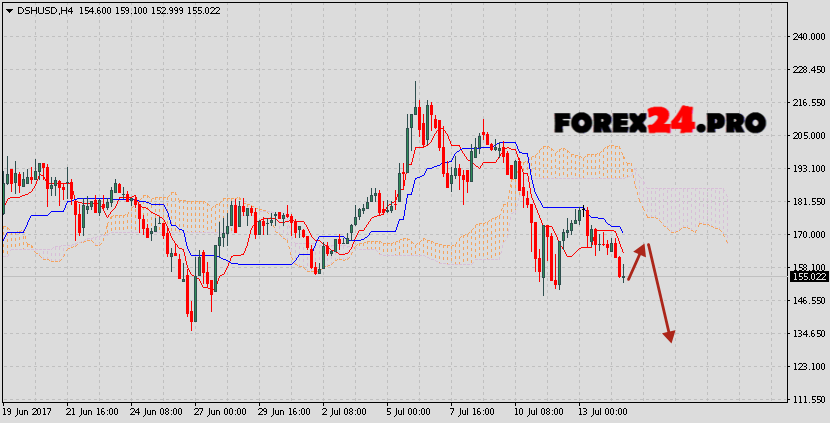The height and width of the screenshot is (423, 830).
Task: Click the 13 Jul 00:00 time label
Action: [602, 412]
